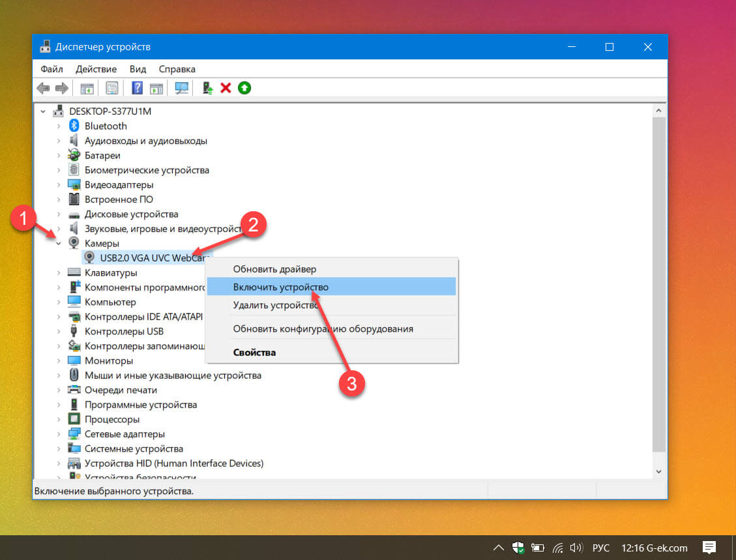Collapse the DESKTOP-S377U1M root node
This screenshot has width=736, height=560.
tap(43, 111)
